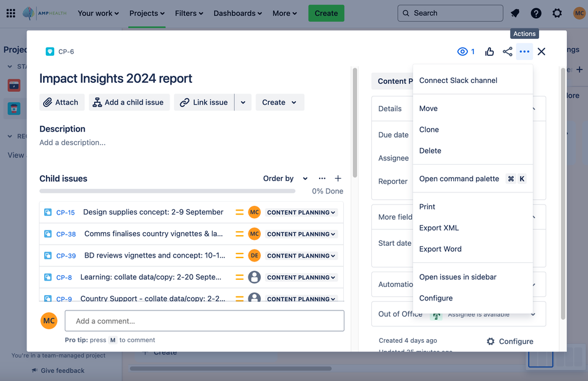Open the CP-38 issue link

66,234
